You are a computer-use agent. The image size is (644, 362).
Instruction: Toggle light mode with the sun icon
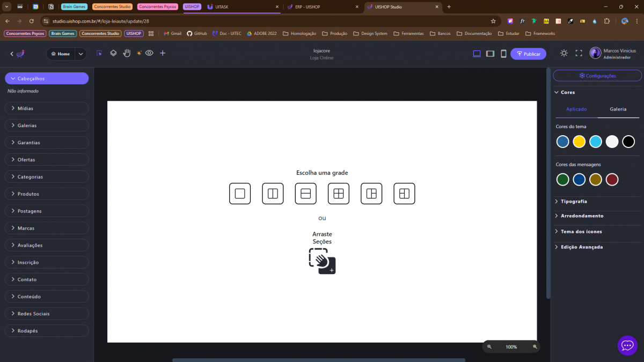coord(564,53)
